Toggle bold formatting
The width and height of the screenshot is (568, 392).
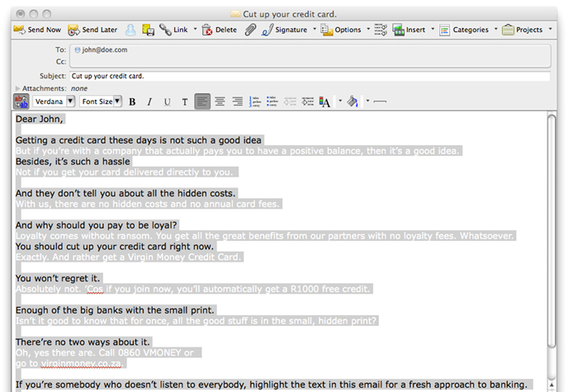[x=132, y=102]
